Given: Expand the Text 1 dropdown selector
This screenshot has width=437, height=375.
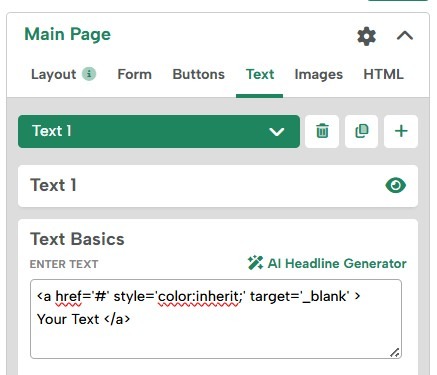Looking at the screenshot, I should (159, 131).
